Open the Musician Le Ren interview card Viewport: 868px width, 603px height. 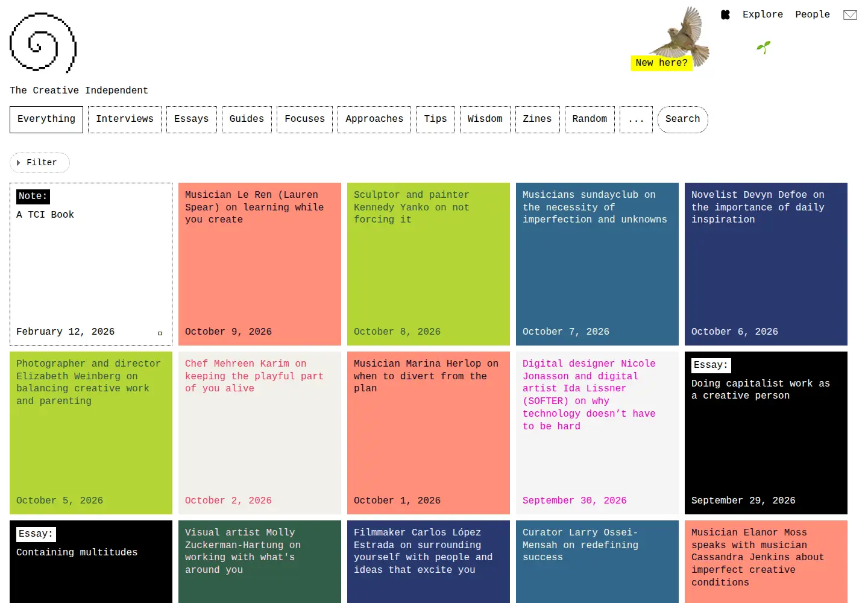[260, 264]
